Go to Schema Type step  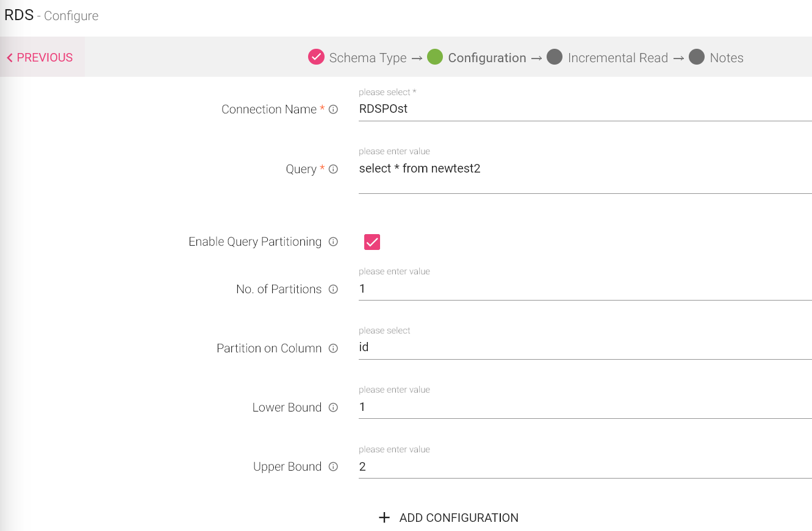(357, 58)
